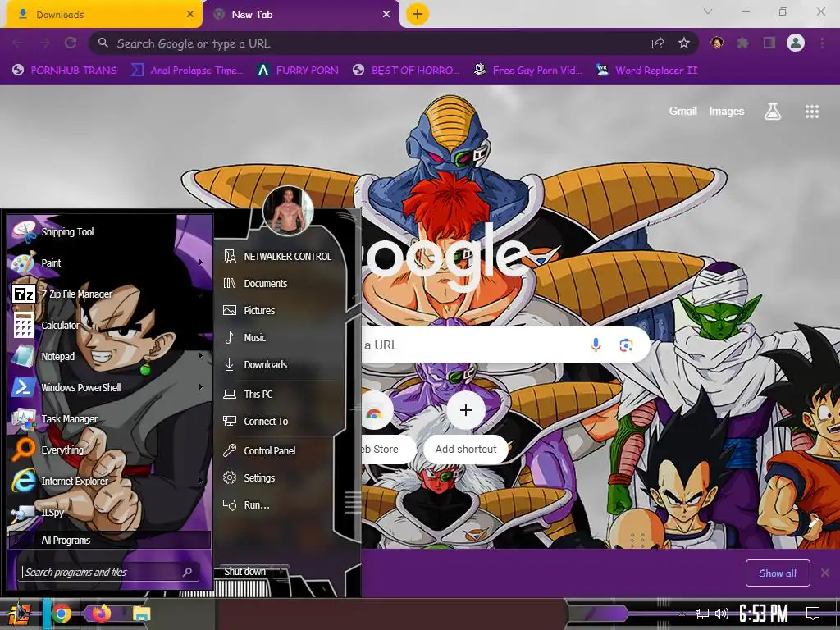Image resolution: width=840 pixels, height=630 pixels.
Task: Open the Chrome three-dot menu
Action: click(x=822, y=43)
